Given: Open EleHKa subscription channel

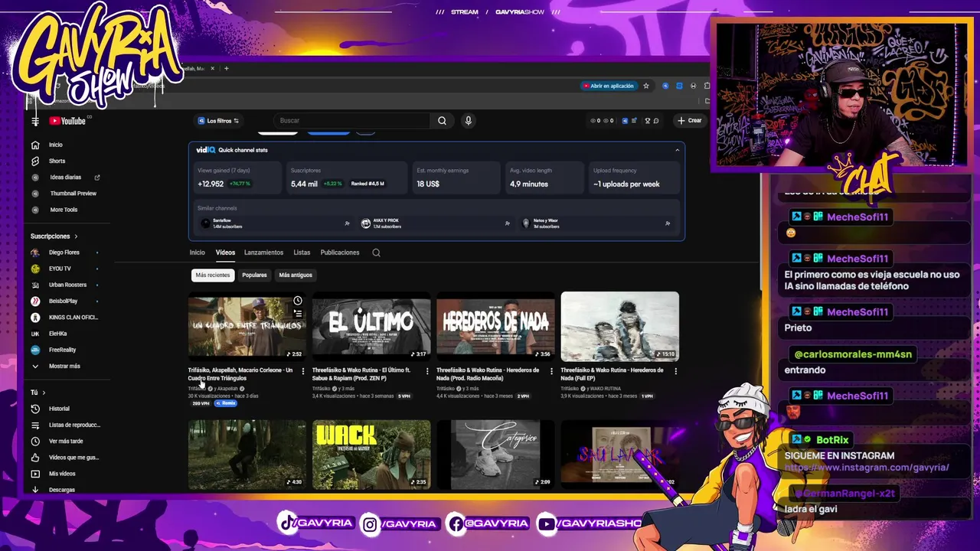Looking at the screenshot, I should [57, 334].
